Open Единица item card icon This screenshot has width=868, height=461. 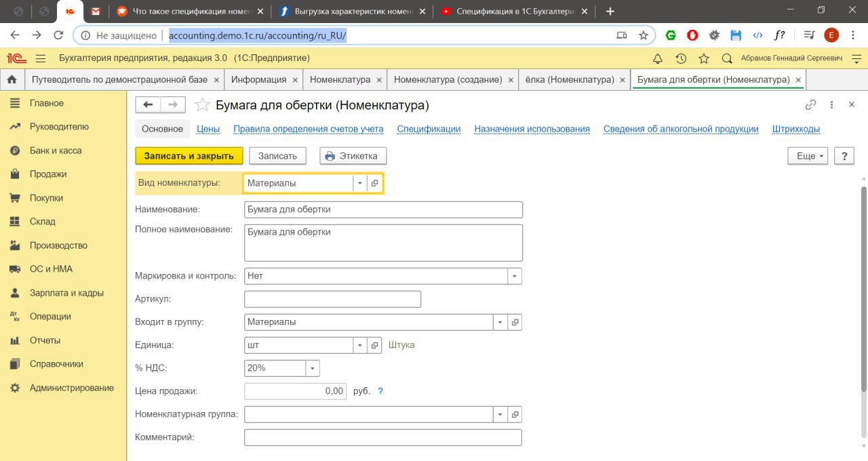pos(375,345)
